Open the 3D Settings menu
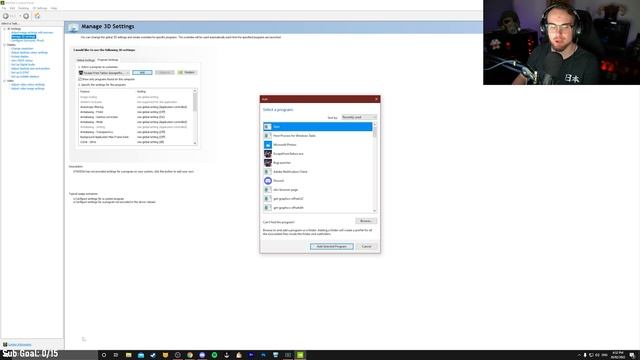 pos(40,8)
